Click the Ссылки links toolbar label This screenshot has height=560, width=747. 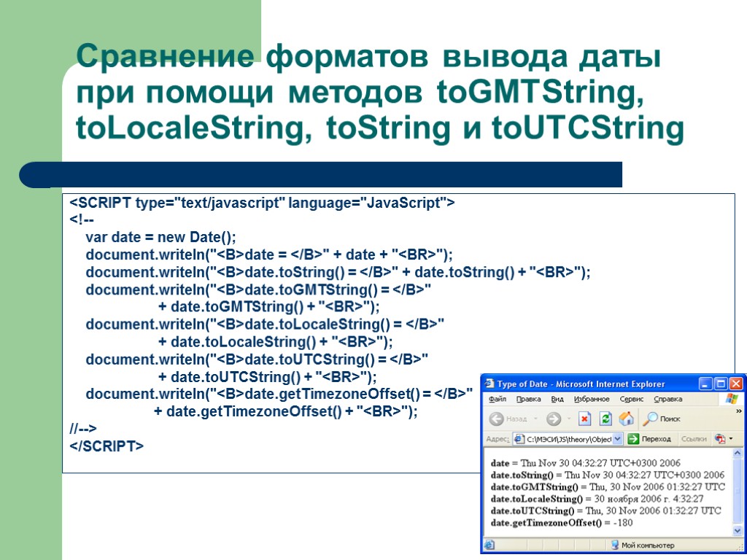pos(694,439)
